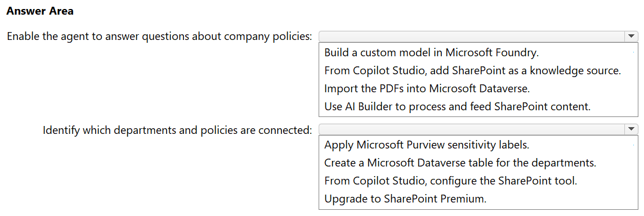
Task: Choose 'Create a Microsoft Dataverse table' option
Action: click(x=460, y=163)
